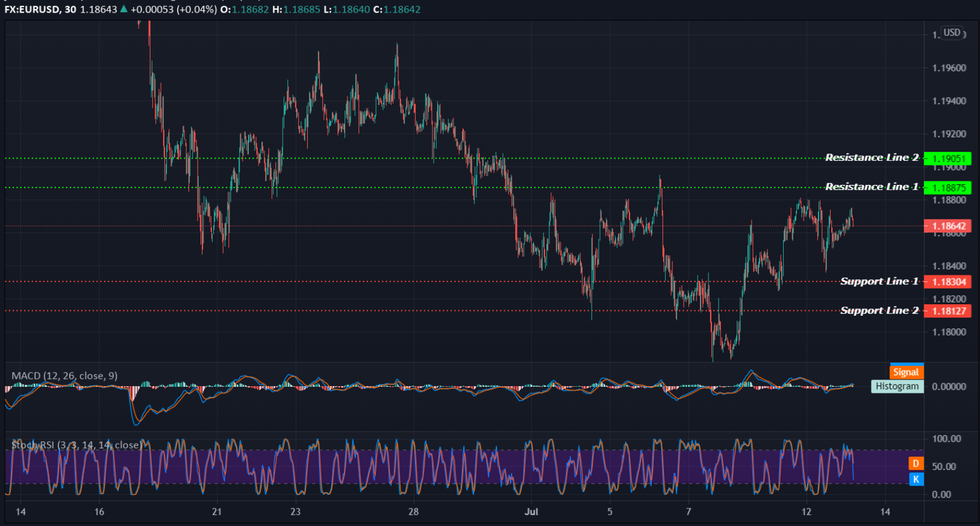The image size is (980, 526).
Task: Click the MACD (12, 26, close, 9) indicator title
Action: [x=64, y=376]
